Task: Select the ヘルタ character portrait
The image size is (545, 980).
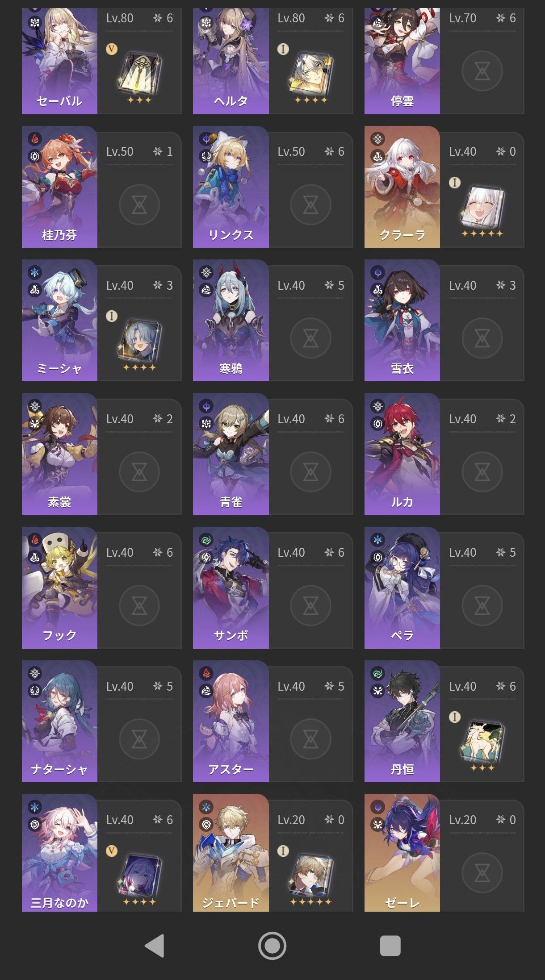Action: coord(231,61)
